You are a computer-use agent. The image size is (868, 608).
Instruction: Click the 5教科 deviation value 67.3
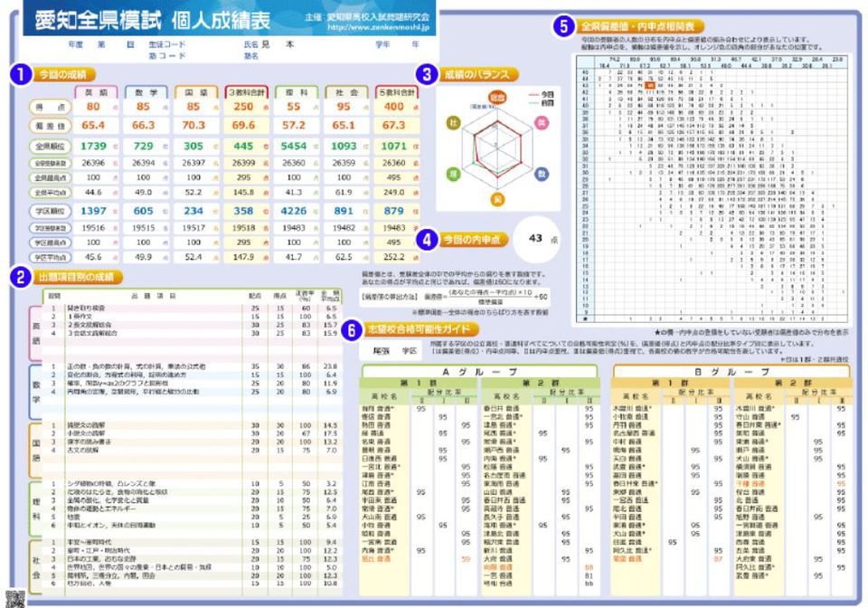tap(393, 126)
